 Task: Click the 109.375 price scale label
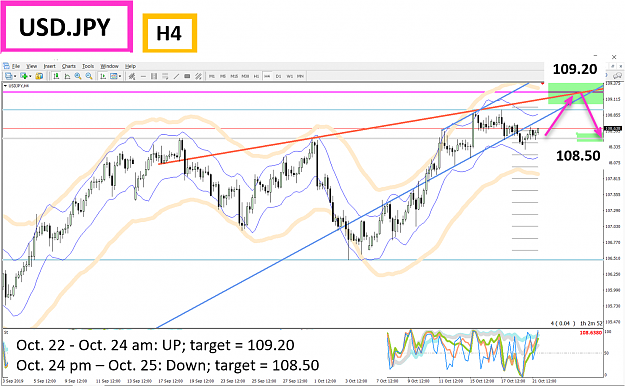point(613,83)
